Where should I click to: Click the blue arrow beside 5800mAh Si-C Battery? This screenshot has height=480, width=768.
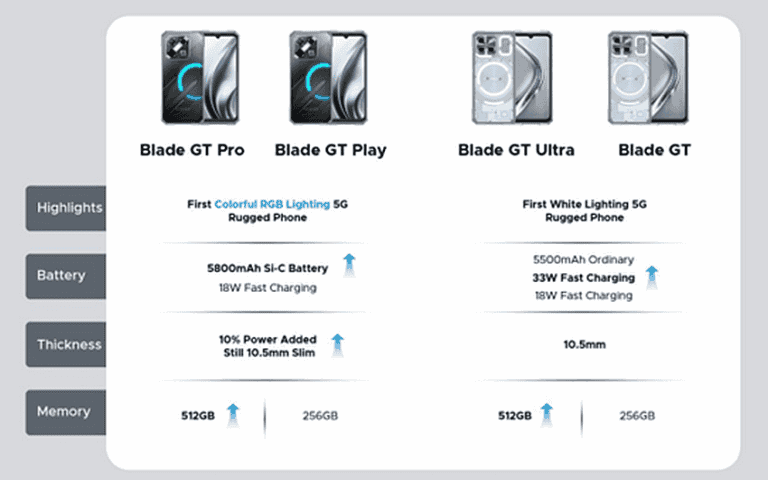pos(349,265)
